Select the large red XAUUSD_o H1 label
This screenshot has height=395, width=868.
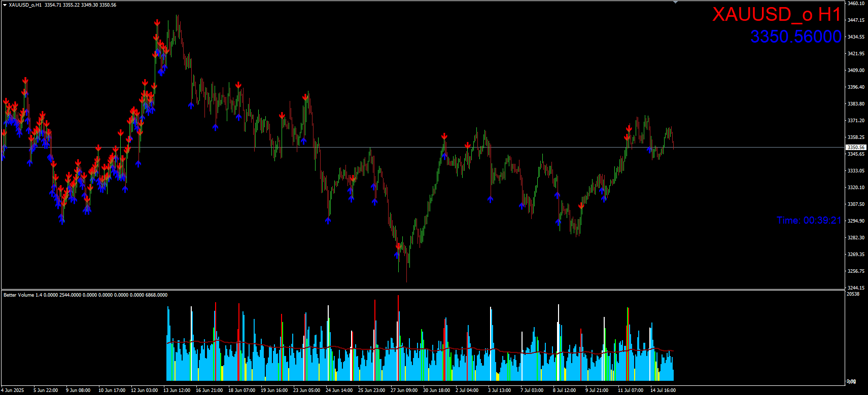776,15
